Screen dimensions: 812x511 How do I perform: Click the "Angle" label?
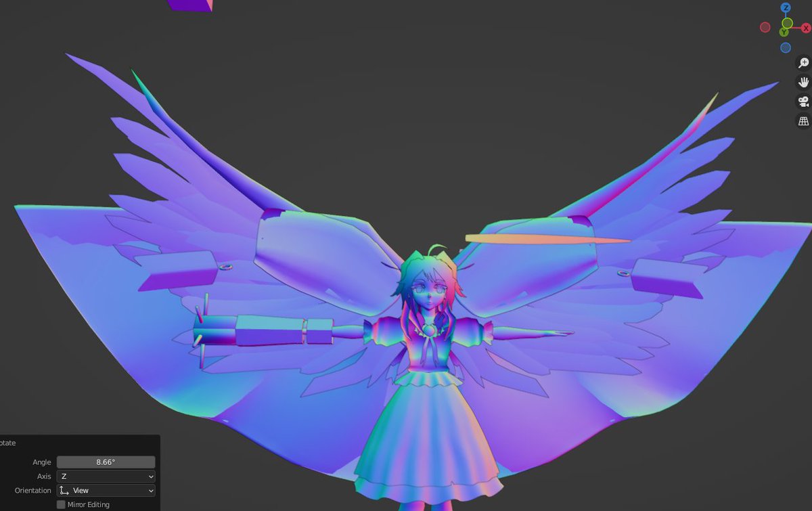click(42, 462)
